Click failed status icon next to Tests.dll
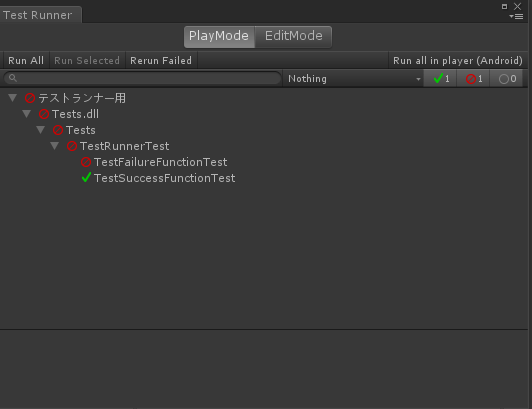 (x=44, y=114)
